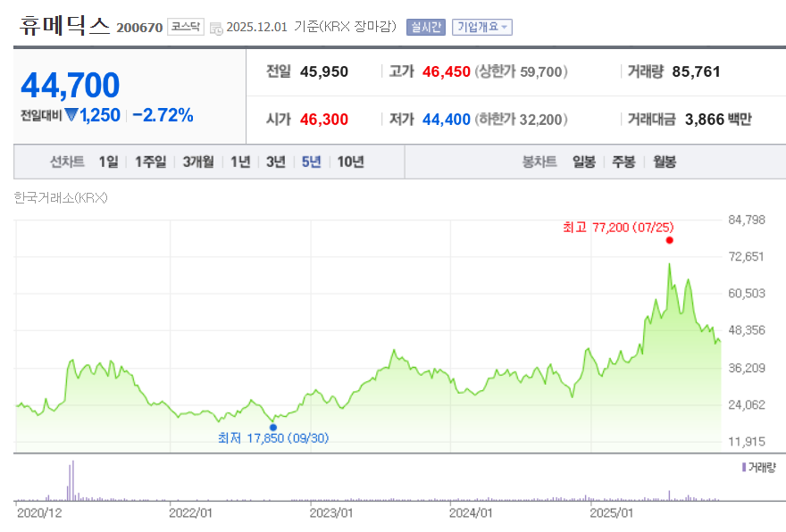Open the 주봉 weekly candle chart
This screenshot has width=786, height=532.
pos(623,162)
